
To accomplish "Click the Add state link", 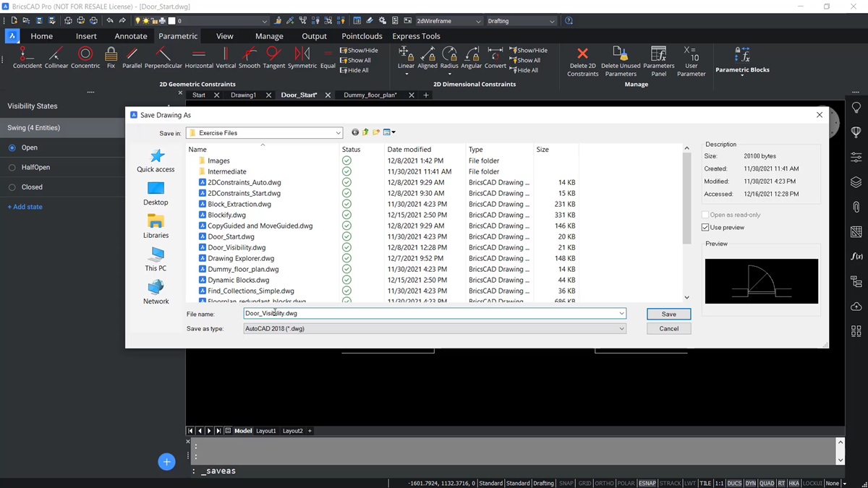I will 25,207.
